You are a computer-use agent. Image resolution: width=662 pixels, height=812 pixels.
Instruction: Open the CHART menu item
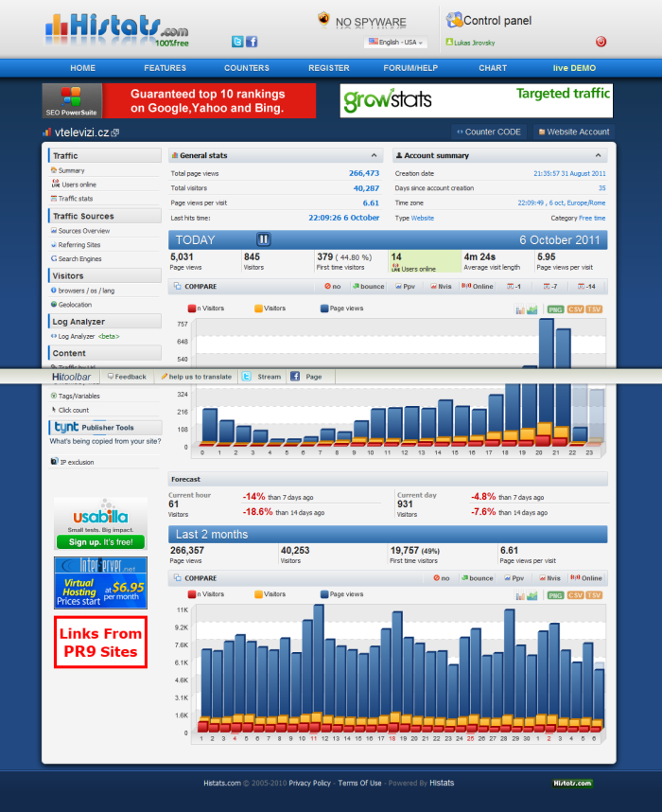click(x=493, y=68)
